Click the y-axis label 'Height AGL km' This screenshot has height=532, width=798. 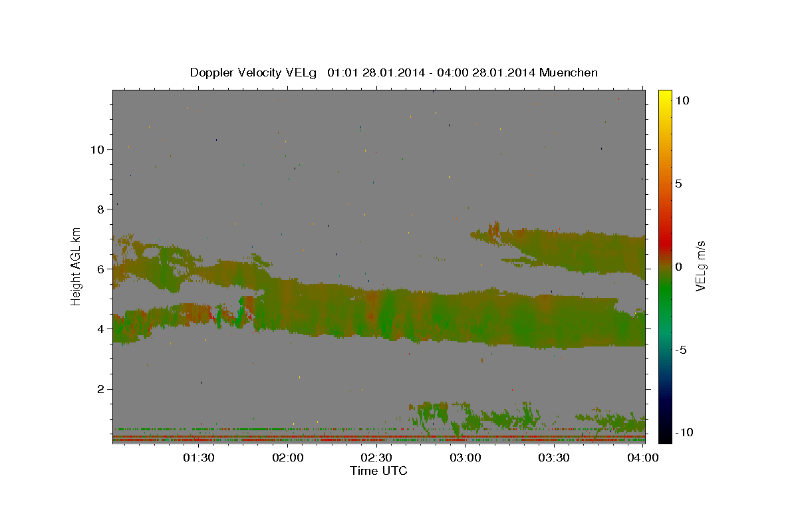76,266
